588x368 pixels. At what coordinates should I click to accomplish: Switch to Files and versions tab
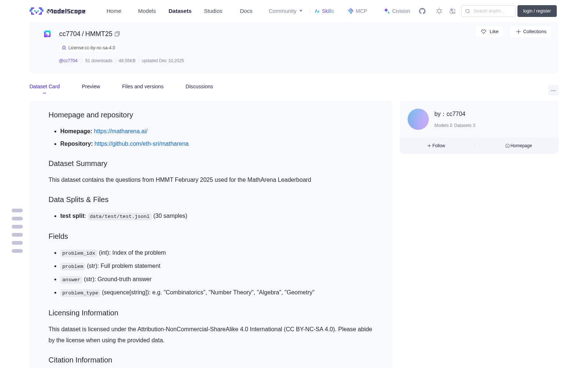point(143,86)
